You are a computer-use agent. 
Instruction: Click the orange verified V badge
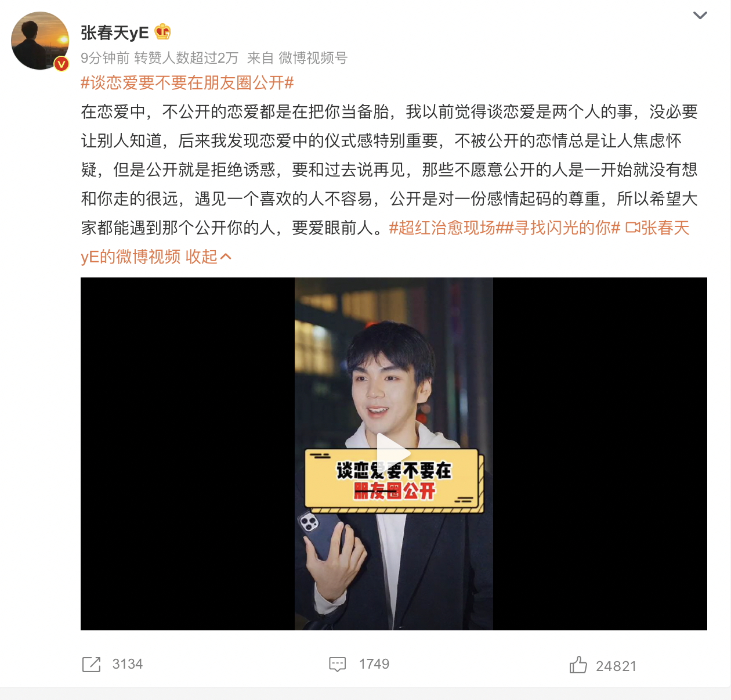coord(61,64)
